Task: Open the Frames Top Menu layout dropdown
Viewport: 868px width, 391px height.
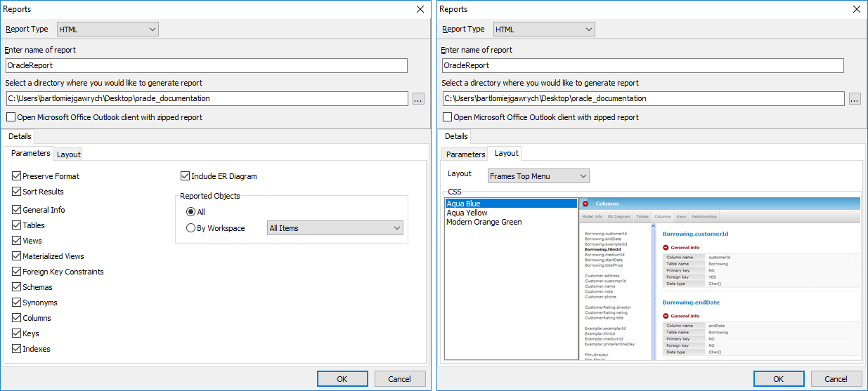Action: tap(538, 176)
